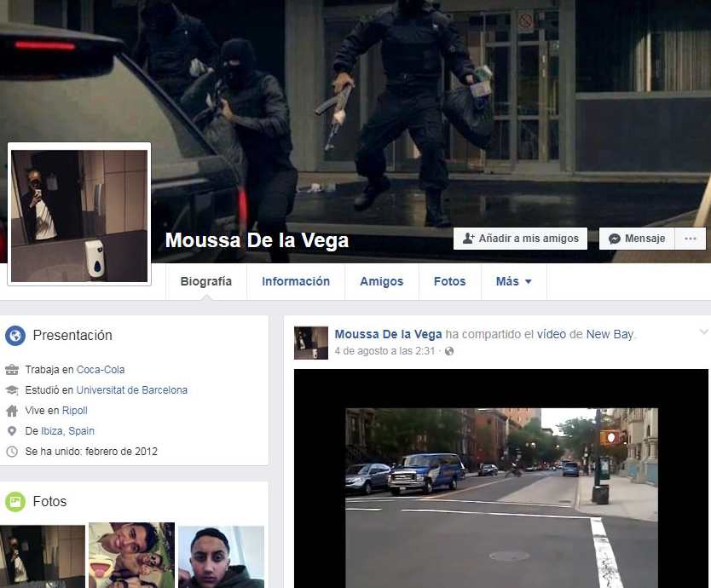The height and width of the screenshot is (588, 711).
Task: Follow the Coca-Cola workplace link
Action: click(101, 370)
